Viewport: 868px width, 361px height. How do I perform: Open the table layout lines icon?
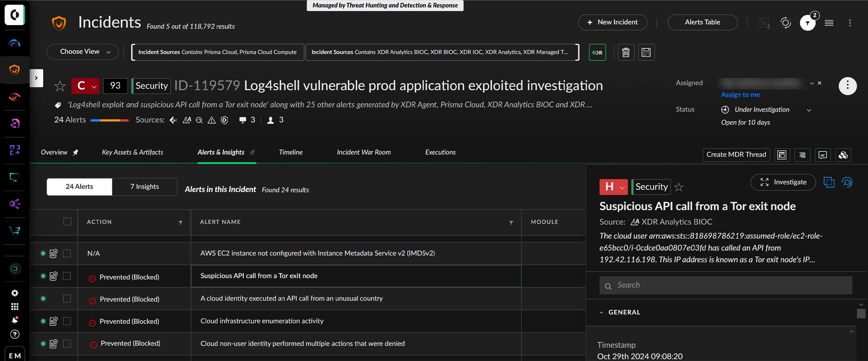click(x=829, y=22)
